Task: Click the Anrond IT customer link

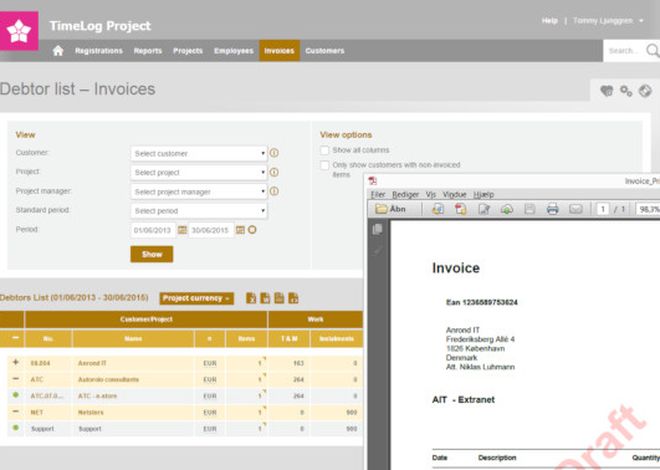Action: [92, 363]
